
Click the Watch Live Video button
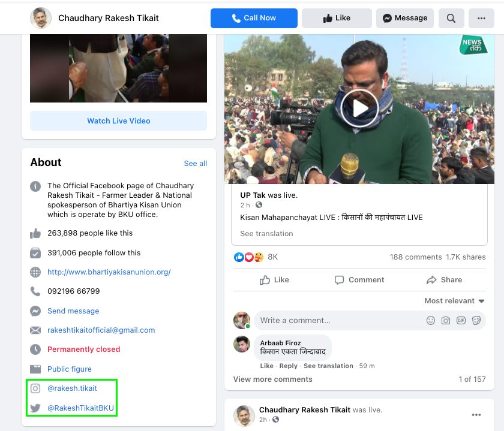tap(118, 121)
